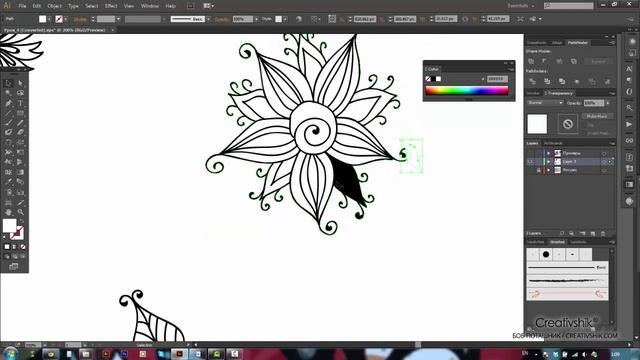The height and width of the screenshot is (360, 640).
Task: Open the Object menu
Action: pyautogui.click(x=54, y=6)
